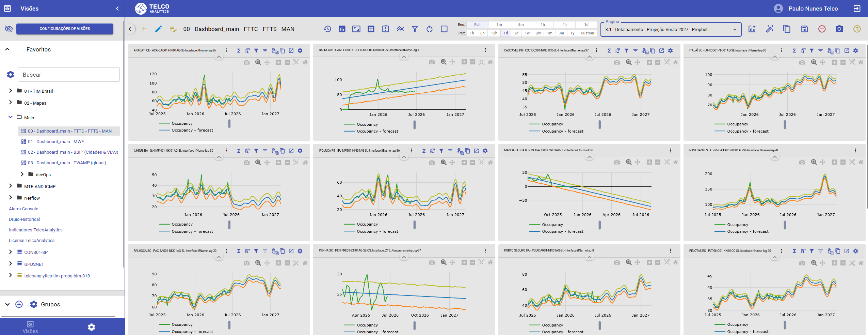Expand the 01 - TIM Brasil folder
Image resolution: width=868 pixels, height=335 pixels.
[x=10, y=91]
